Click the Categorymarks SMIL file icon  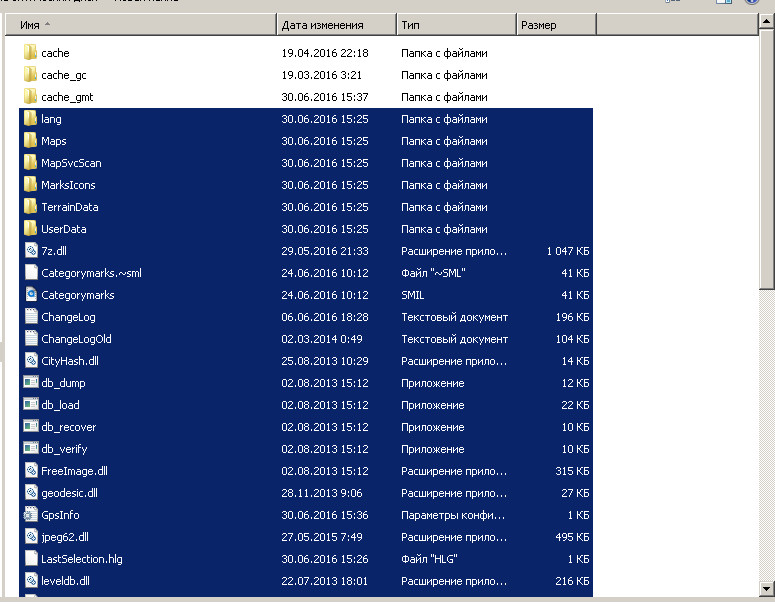(x=30, y=295)
